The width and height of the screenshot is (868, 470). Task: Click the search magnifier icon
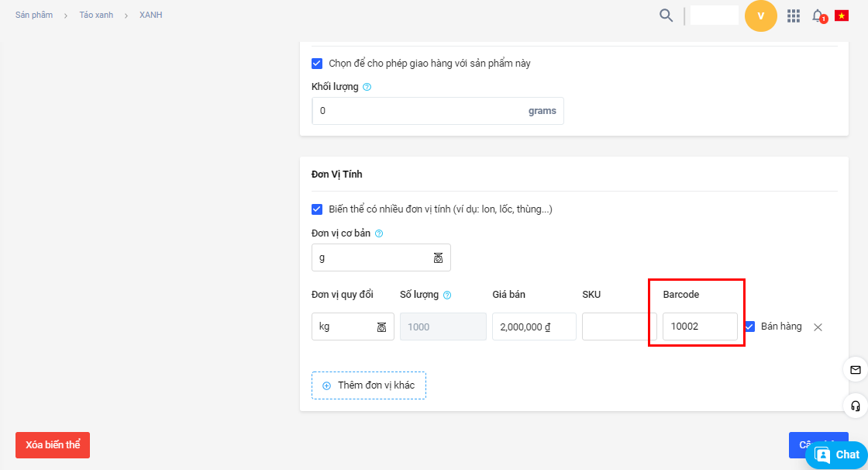(x=666, y=16)
